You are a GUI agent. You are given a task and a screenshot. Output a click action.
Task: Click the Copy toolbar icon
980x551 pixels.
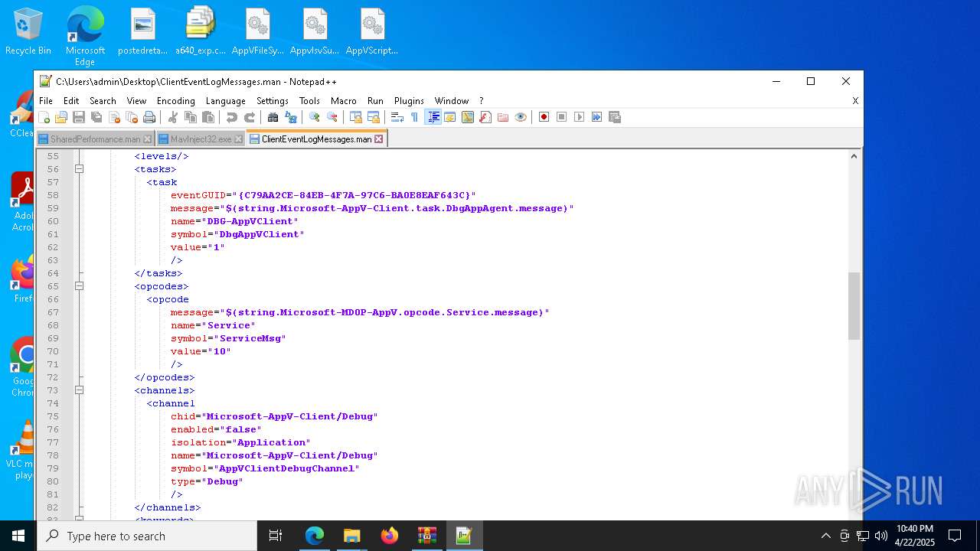click(191, 117)
